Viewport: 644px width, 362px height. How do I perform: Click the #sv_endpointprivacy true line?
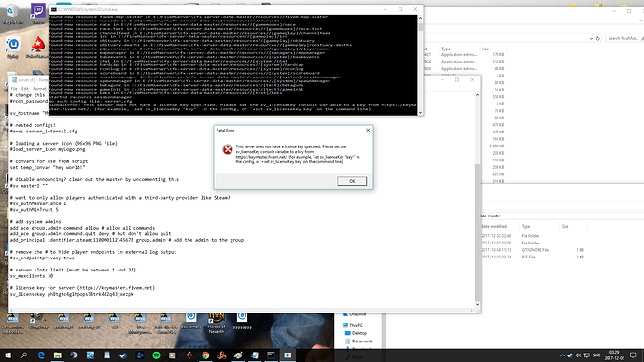pyautogui.click(x=42, y=258)
